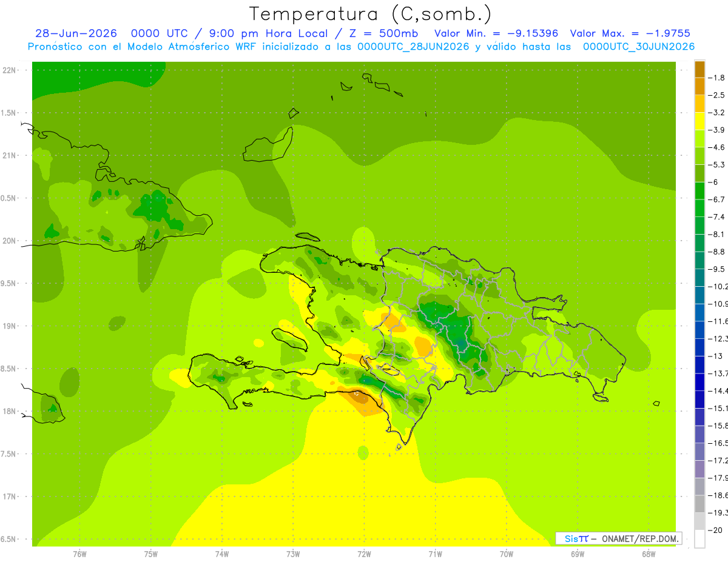Click the '75W' longitude axis label
Screen dimensions: 728x562
(x=150, y=554)
